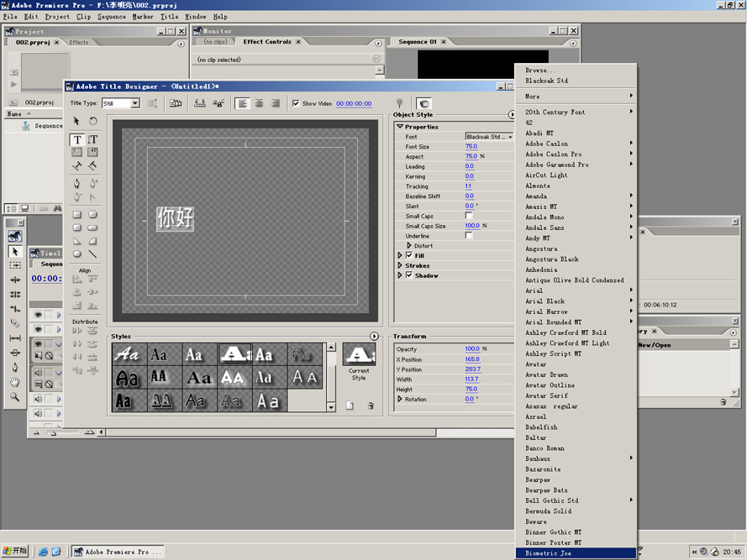
Task: Select the Rectangle shape tool
Action: click(76, 215)
